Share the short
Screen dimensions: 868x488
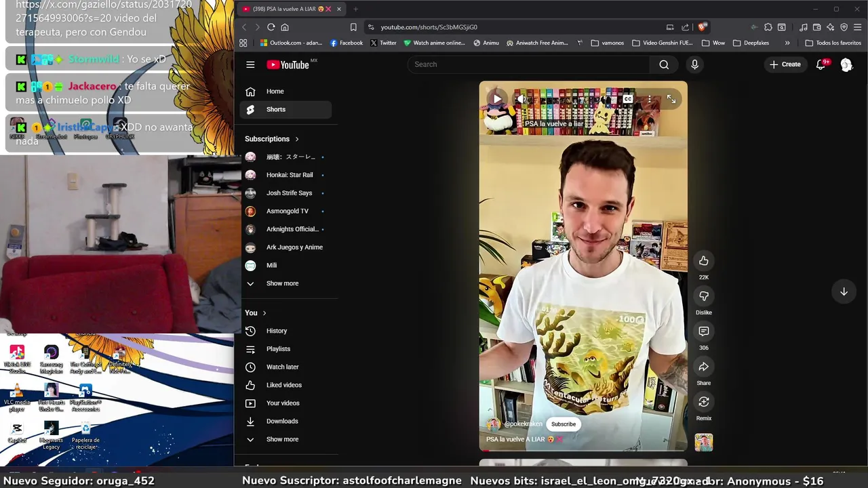click(704, 367)
